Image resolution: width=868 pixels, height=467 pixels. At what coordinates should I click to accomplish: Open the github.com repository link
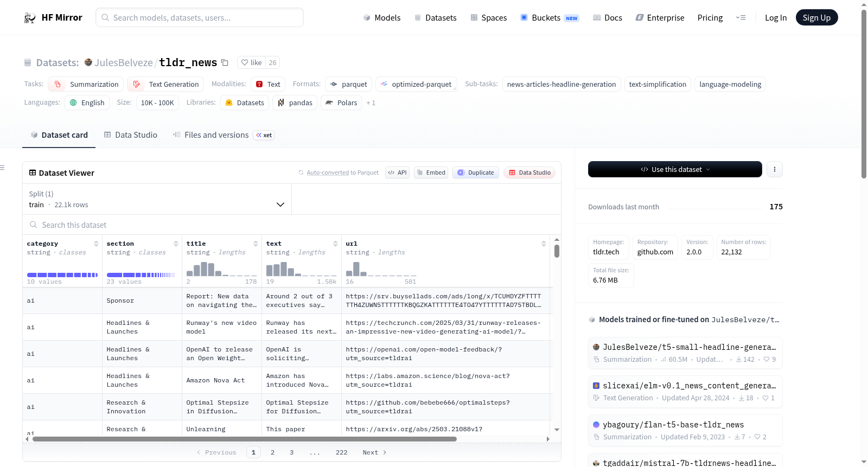click(x=655, y=252)
